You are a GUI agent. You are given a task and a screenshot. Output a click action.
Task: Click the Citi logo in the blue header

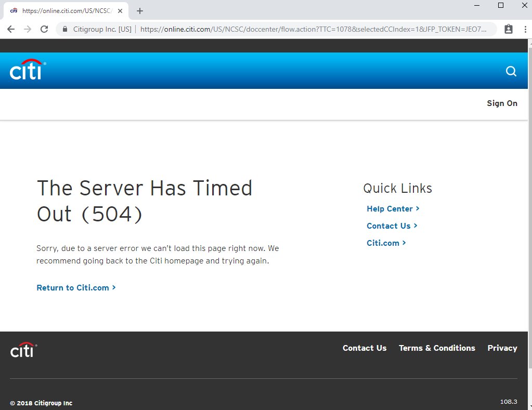point(28,70)
